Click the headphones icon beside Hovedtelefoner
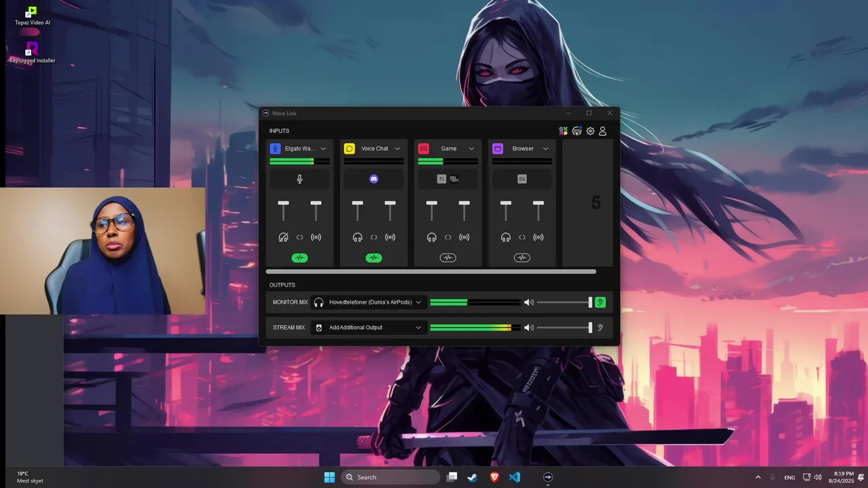The height and width of the screenshot is (488, 868). click(x=319, y=302)
